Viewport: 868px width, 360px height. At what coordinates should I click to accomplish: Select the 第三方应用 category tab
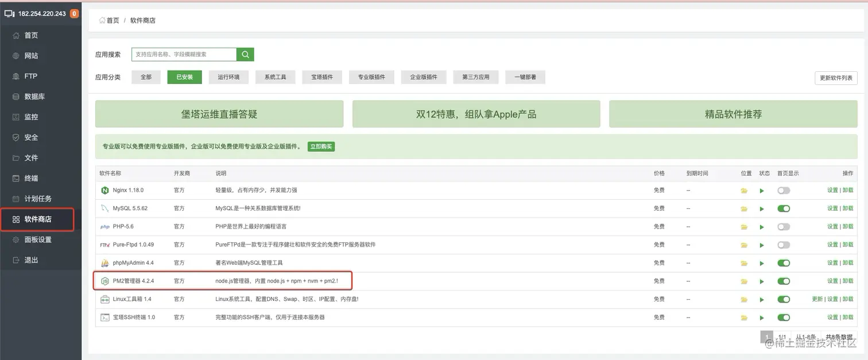tap(476, 77)
